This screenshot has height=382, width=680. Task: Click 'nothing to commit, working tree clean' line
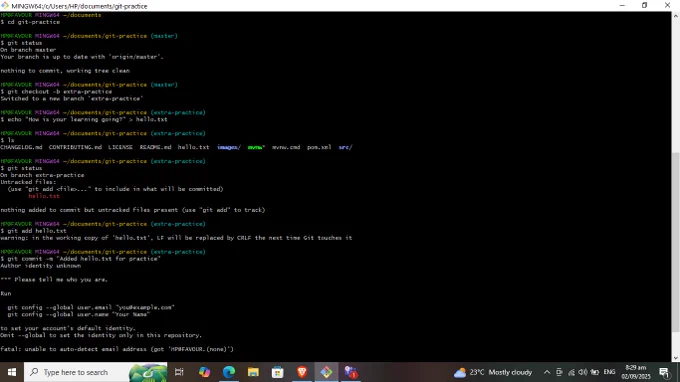click(65, 71)
